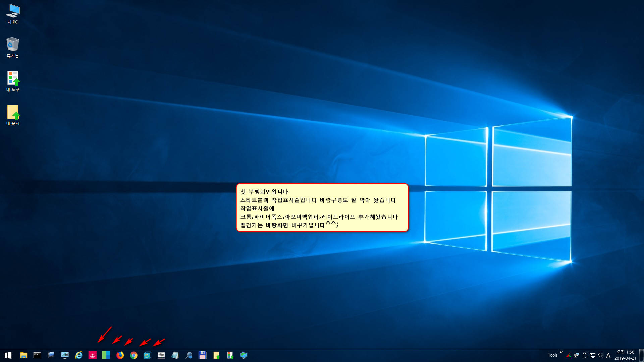Select the 내 PC desktop icon

coord(13,14)
